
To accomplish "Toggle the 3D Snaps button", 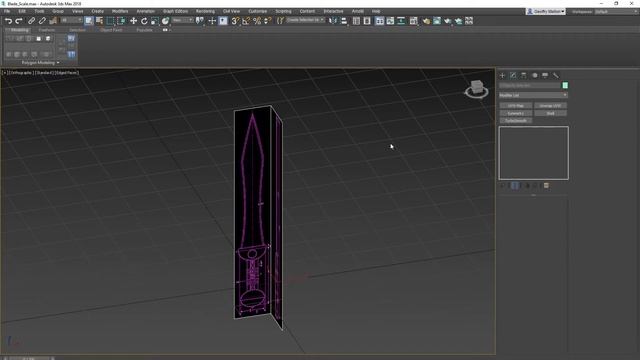I will pos(235,21).
